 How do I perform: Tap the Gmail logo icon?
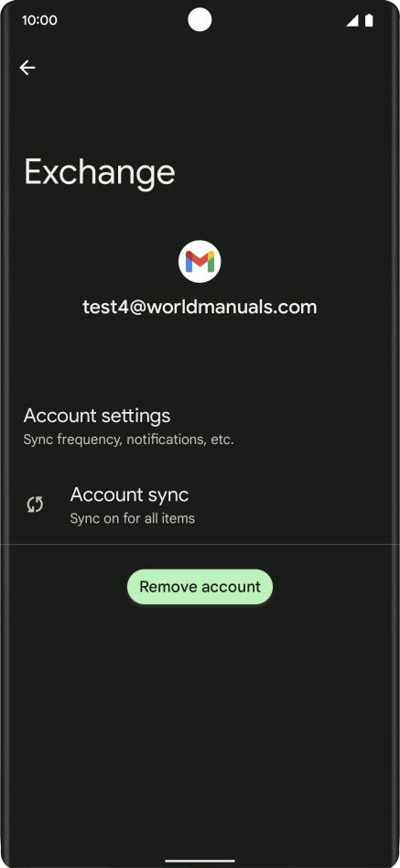(x=200, y=261)
